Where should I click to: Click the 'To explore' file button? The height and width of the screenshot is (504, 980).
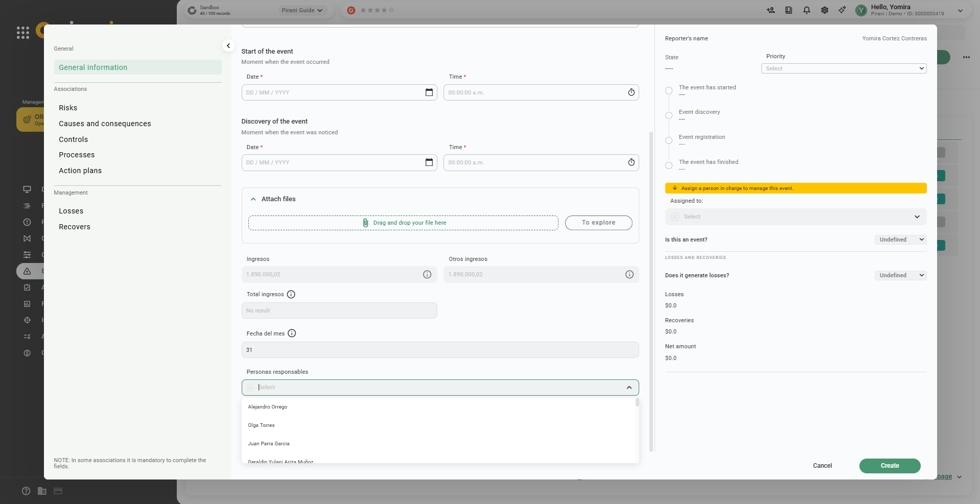click(598, 223)
